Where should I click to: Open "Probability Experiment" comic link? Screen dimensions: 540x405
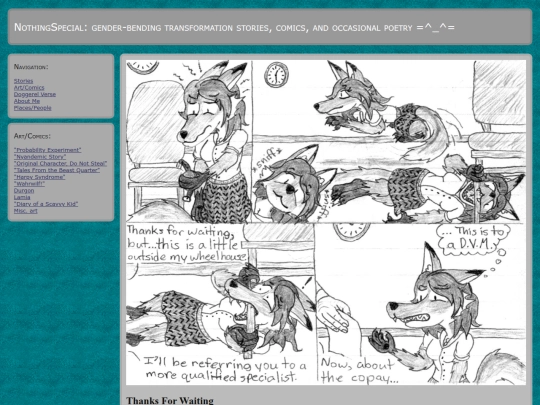coord(48,150)
